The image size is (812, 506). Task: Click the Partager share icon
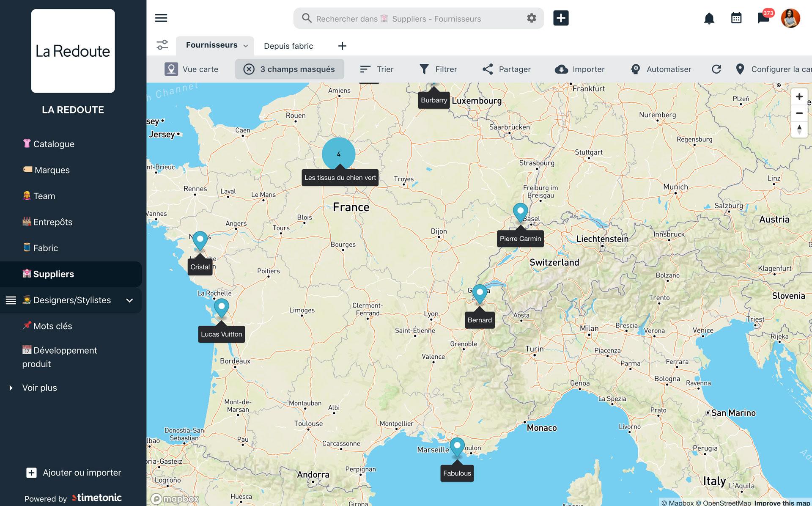[487, 69]
